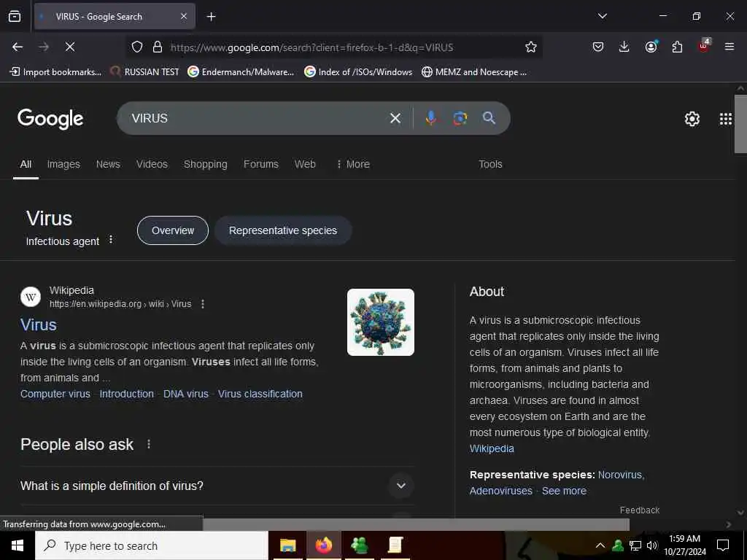
Task: Close the VIRUS - Google Search tab
Action: (184, 16)
